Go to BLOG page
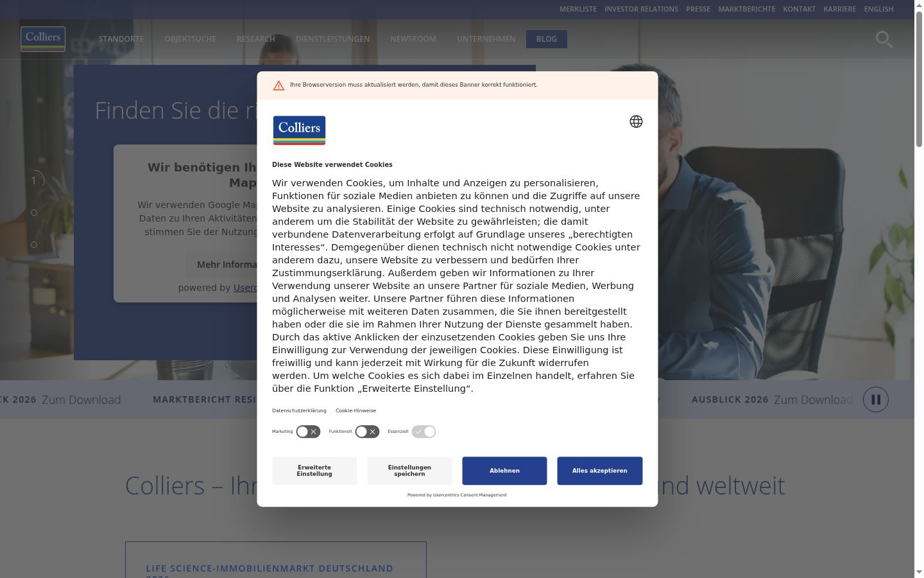The height and width of the screenshot is (578, 924). (x=547, y=39)
